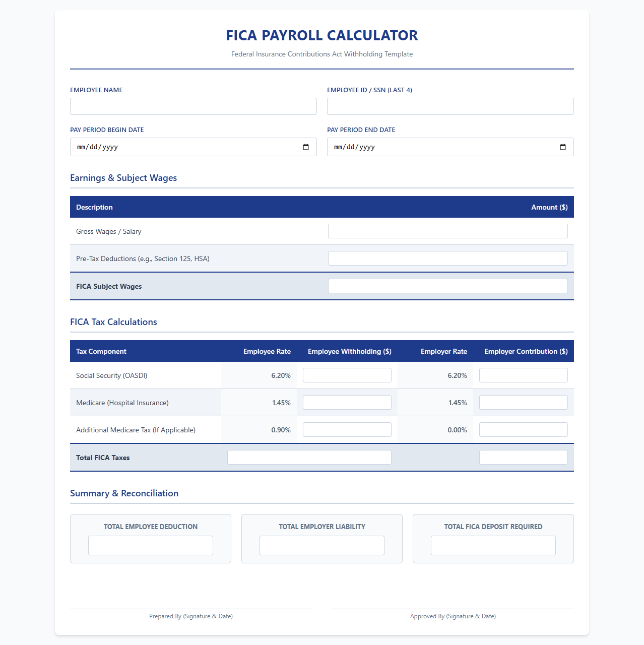Click the Total FICA Taxes row label
Viewport: 644px width, 645px height.
pos(103,458)
